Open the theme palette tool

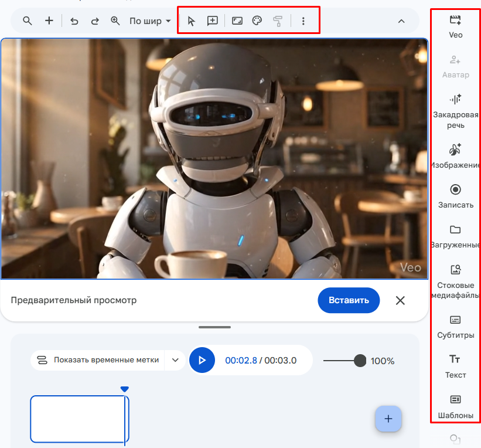pyautogui.click(x=258, y=21)
